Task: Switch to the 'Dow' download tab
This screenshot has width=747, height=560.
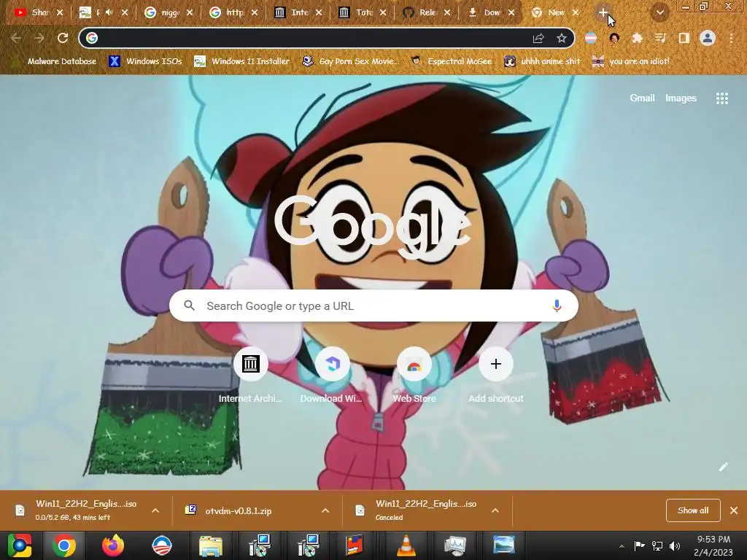Action: 490,13
